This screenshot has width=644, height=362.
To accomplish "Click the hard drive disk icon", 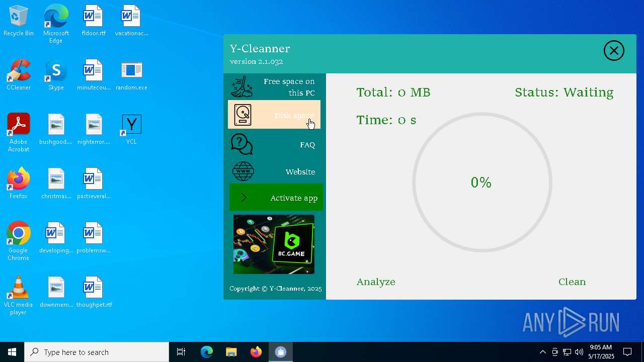I will point(243,115).
